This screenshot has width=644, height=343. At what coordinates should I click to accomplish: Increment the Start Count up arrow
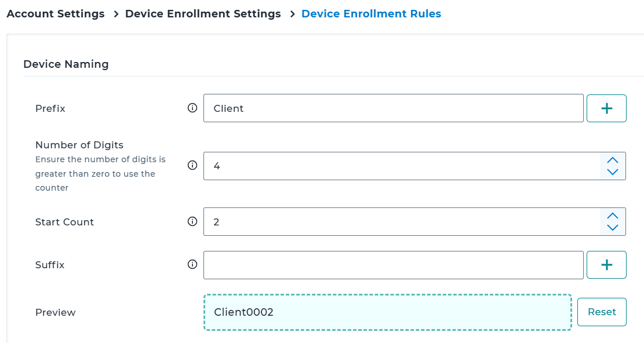point(613,216)
